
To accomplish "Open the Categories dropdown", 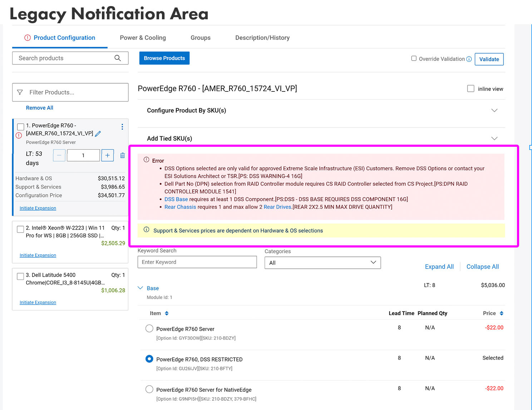I will click(x=322, y=262).
